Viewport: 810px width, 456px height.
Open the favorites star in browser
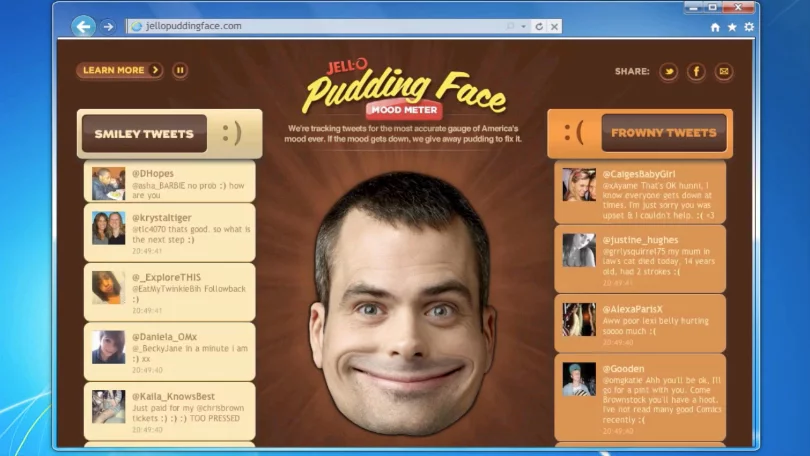click(731, 27)
